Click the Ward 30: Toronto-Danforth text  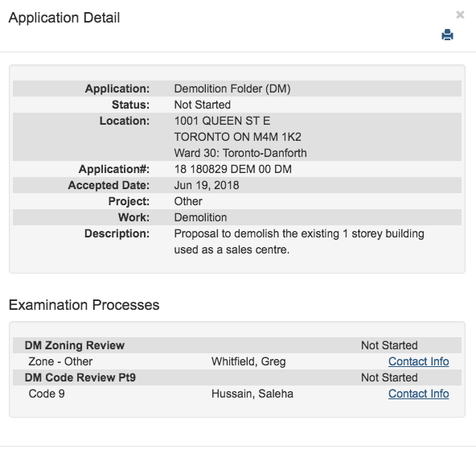(x=240, y=153)
